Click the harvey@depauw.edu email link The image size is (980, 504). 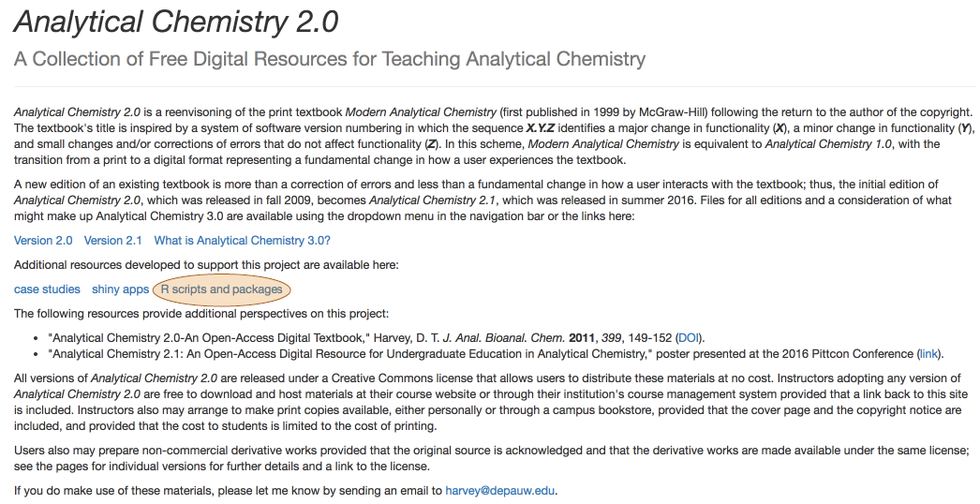point(500,490)
